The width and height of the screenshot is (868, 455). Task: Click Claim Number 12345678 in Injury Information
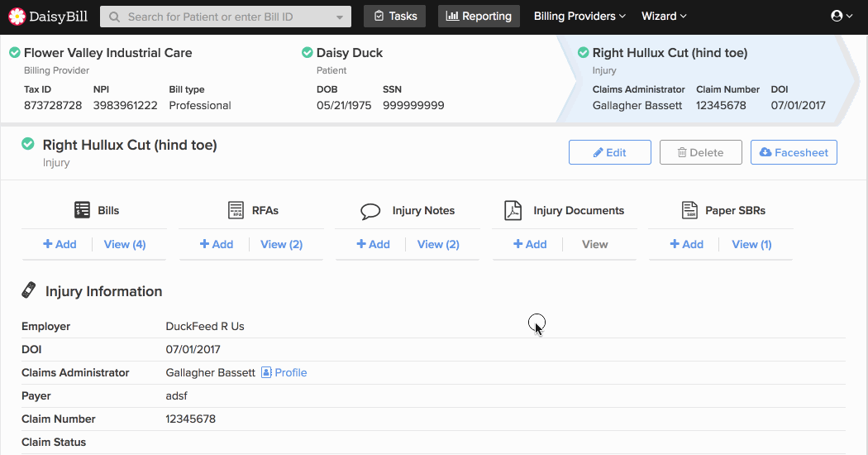click(x=190, y=419)
